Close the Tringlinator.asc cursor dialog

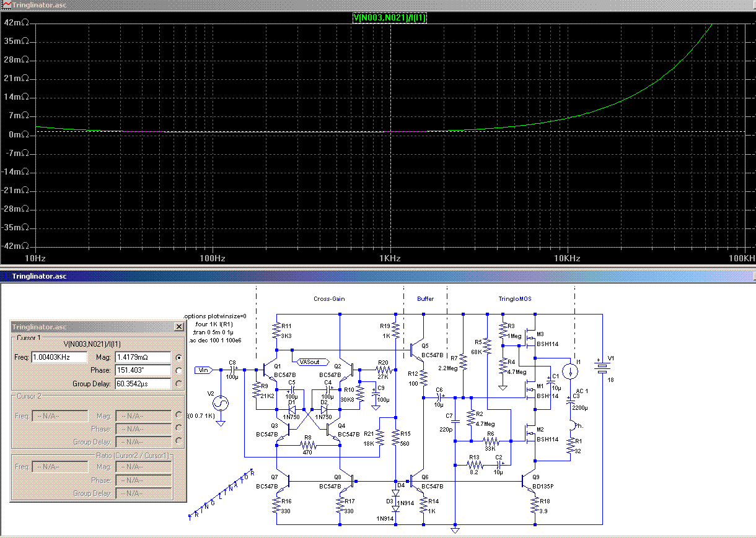[x=179, y=326]
